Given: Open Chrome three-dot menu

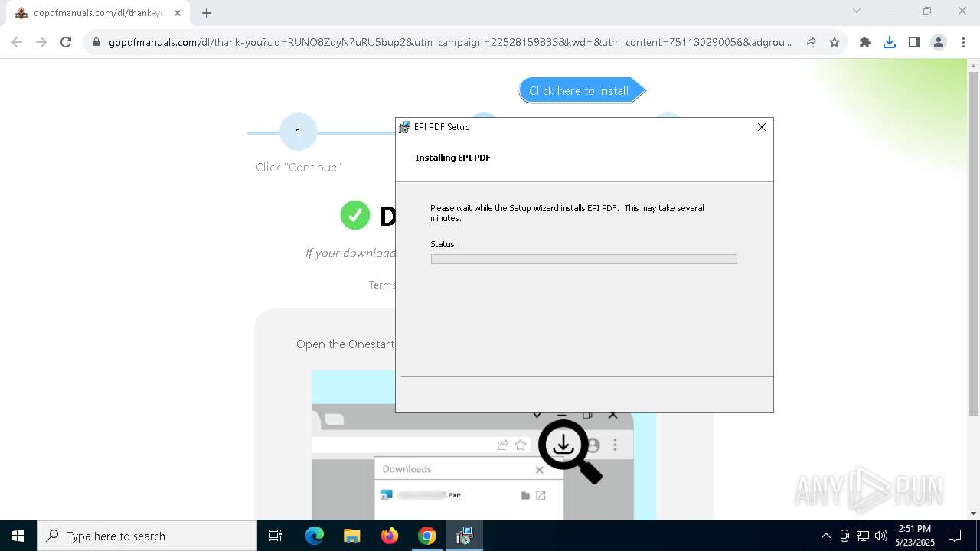Looking at the screenshot, I should point(963,42).
